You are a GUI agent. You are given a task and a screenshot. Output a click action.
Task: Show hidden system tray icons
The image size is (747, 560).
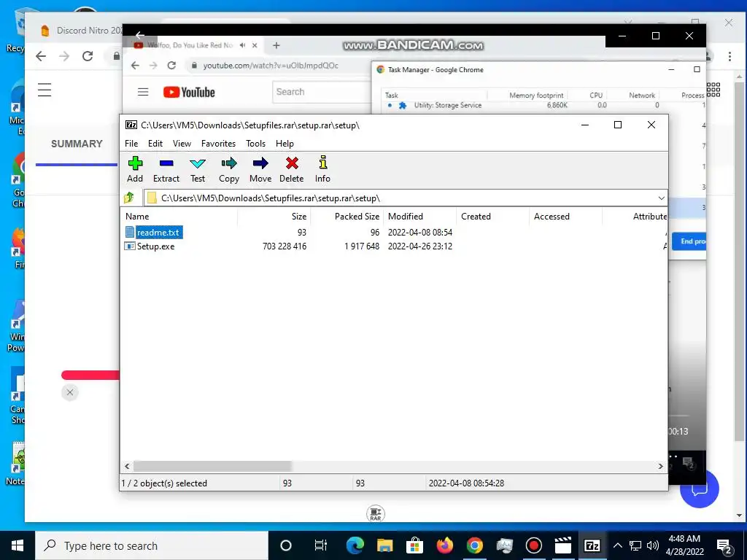(617, 545)
